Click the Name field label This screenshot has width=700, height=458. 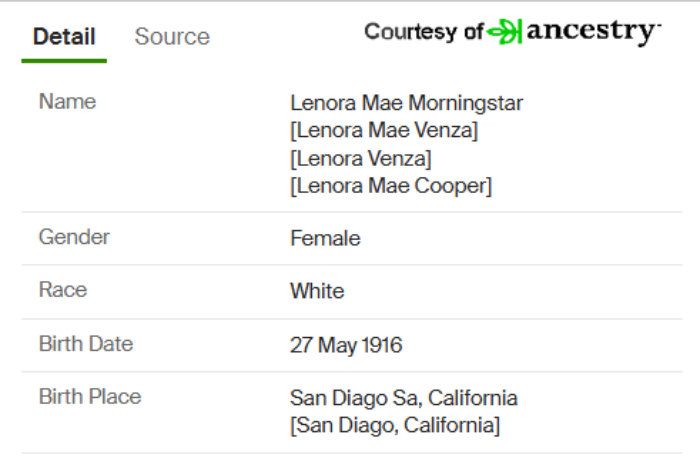(x=67, y=101)
